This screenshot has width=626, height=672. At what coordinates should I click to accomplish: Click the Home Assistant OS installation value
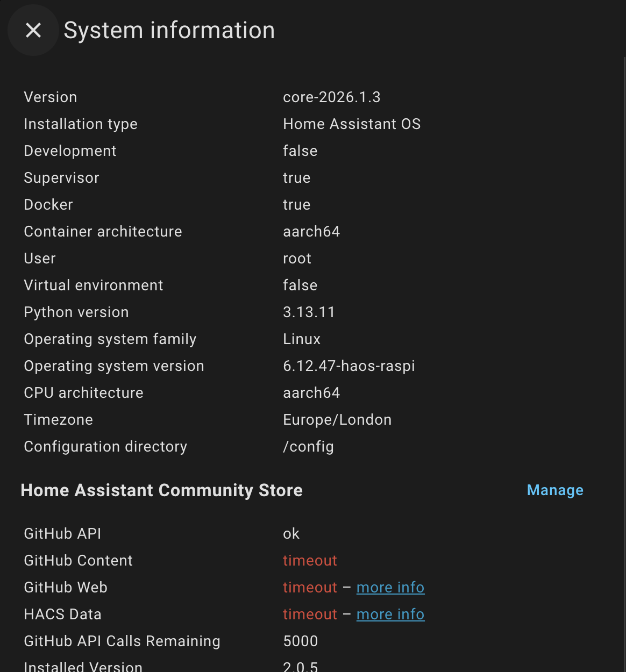tap(352, 124)
